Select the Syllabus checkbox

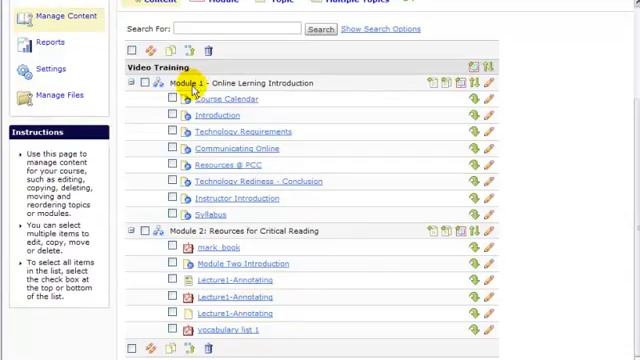coord(172,213)
